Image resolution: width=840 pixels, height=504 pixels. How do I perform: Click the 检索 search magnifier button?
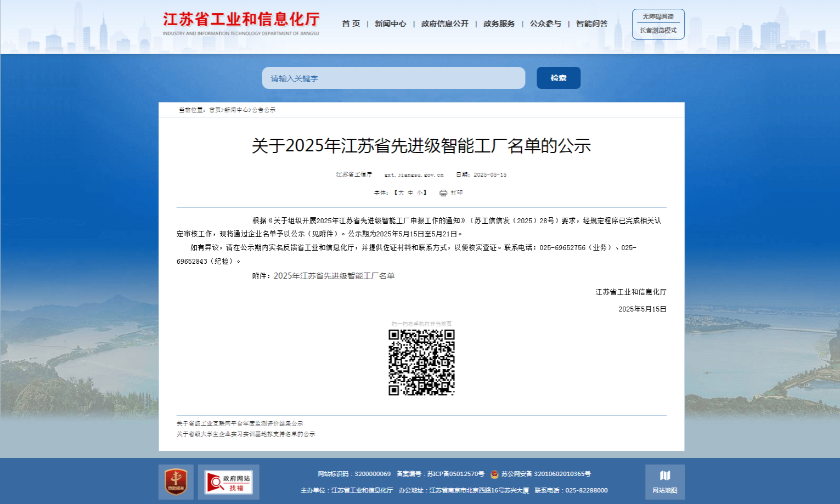pos(558,77)
